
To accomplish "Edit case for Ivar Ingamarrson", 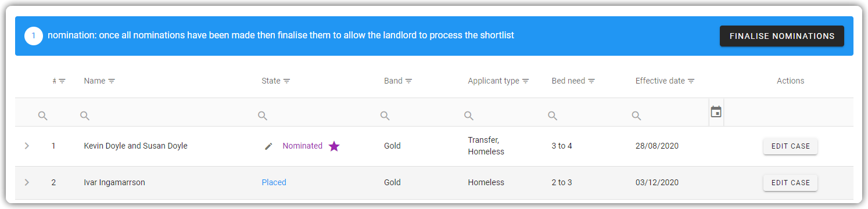I will coord(790,182).
